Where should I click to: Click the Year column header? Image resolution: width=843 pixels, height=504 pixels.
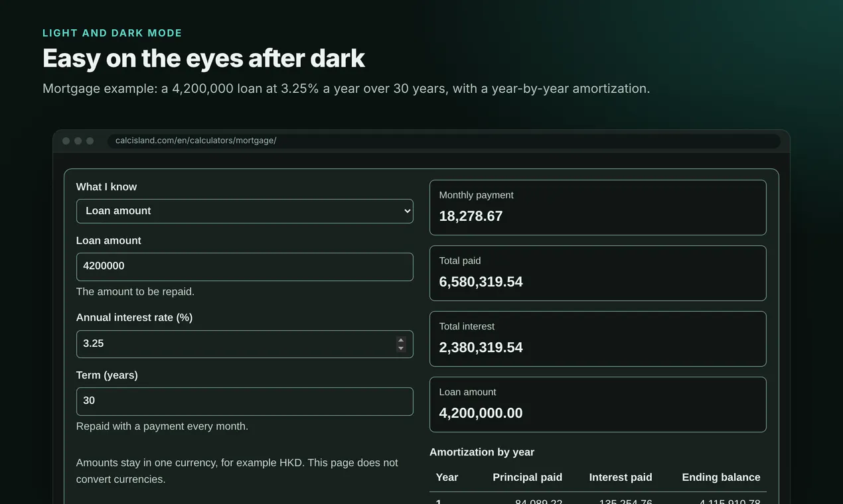[447, 477]
